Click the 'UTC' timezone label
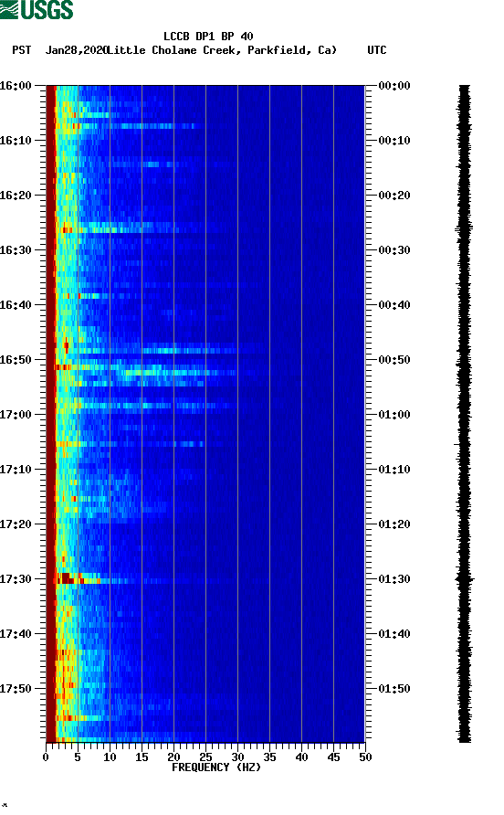504x815 pixels. tap(377, 50)
